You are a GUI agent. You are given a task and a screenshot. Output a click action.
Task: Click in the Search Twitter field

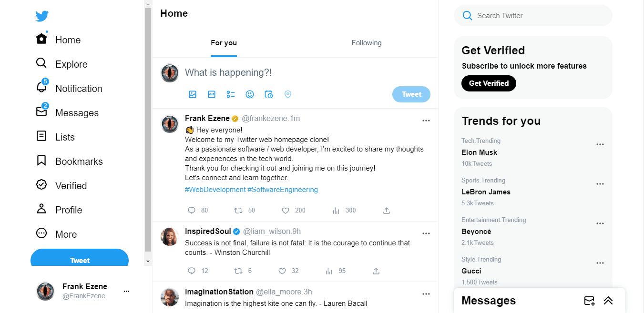click(533, 16)
